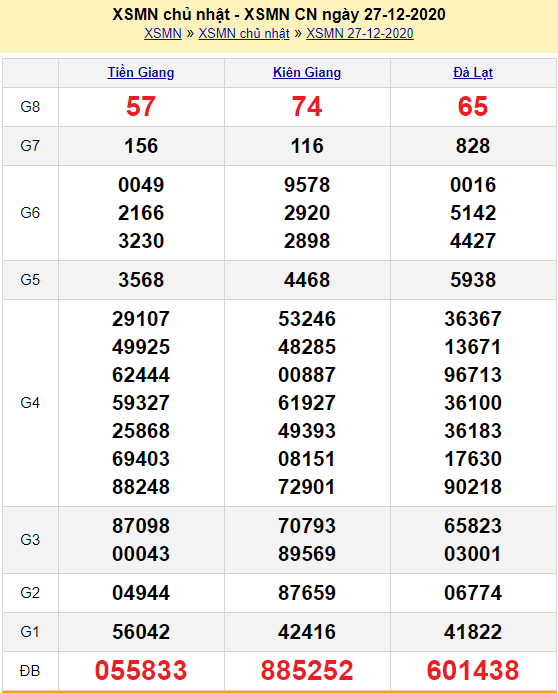Open the XSMN chủ nhật breadcrumb link
The image size is (558, 693).
244,34
